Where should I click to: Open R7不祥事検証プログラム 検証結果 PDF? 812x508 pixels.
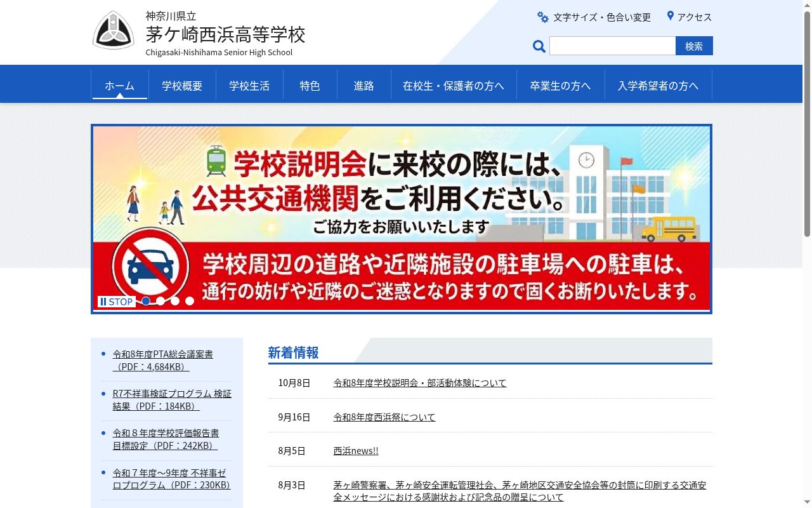point(172,400)
